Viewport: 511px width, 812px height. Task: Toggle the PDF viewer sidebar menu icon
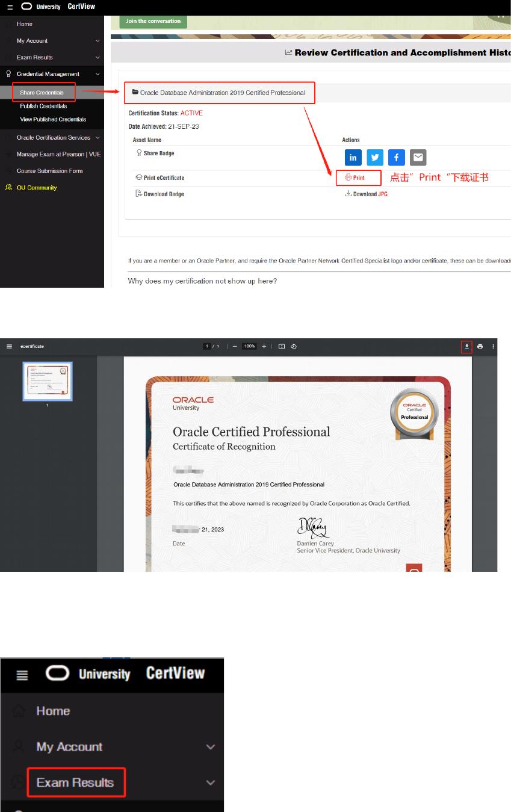click(9, 346)
